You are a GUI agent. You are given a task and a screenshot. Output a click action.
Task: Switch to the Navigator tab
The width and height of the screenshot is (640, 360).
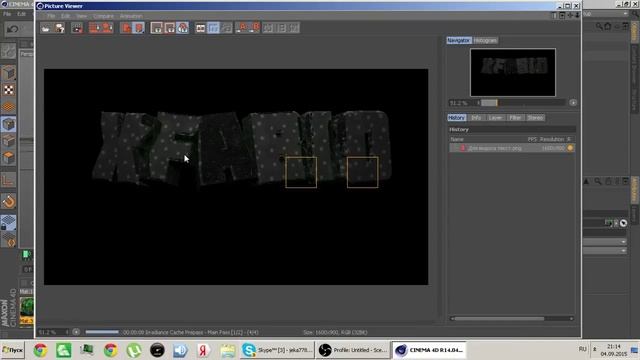(x=459, y=40)
